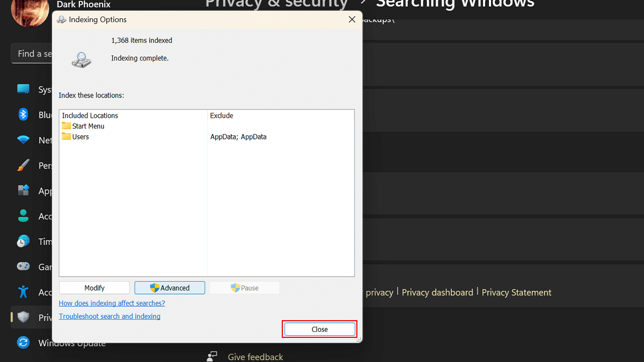644x362 pixels.
Task: Open the Privacy dashboard link
Action: (437, 292)
